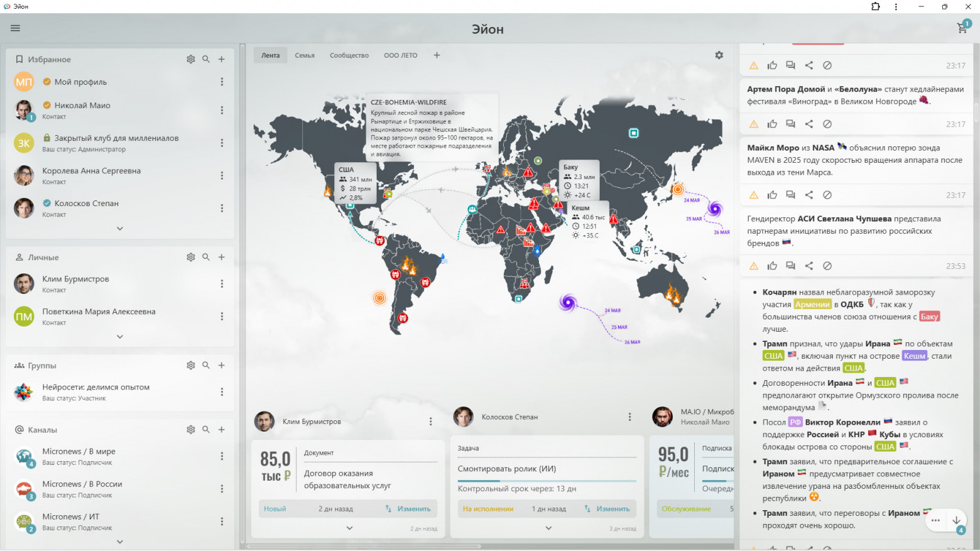This screenshot has width=980, height=551.
Task: Switch to the Сообщество tab
Action: tap(349, 55)
